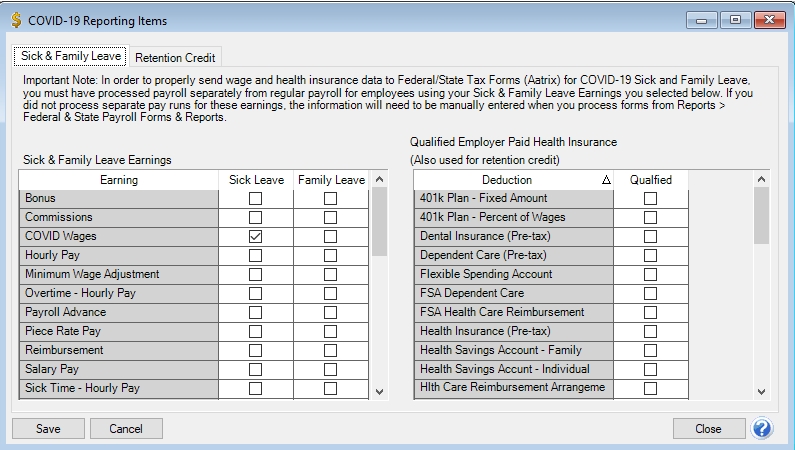This screenshot has width=795, height=450.
Task: Check Family Leave for COVID Wages
Action: point(331,237)
